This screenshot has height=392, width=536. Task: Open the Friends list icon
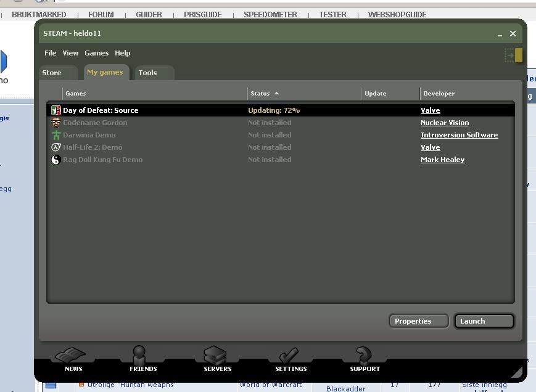(x=139, y=354)
